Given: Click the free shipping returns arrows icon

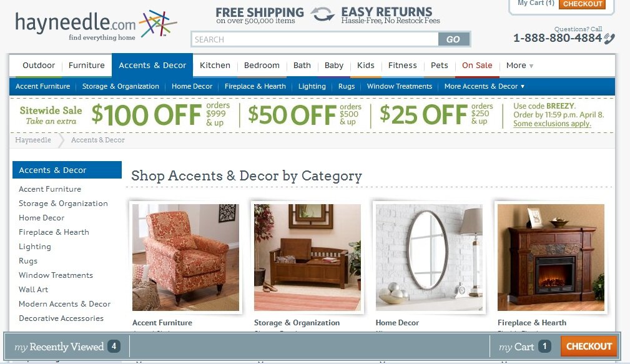Looking at the screenshot, I should click(322, 14).
